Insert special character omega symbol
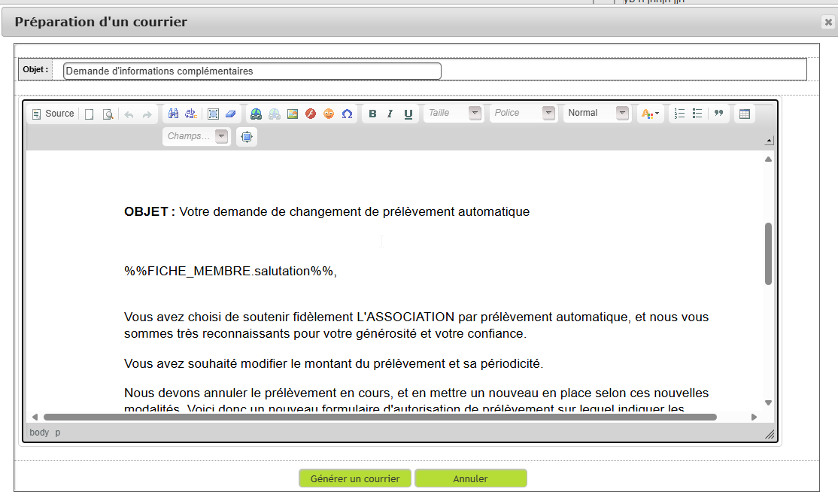 click(x=347, y=114)
